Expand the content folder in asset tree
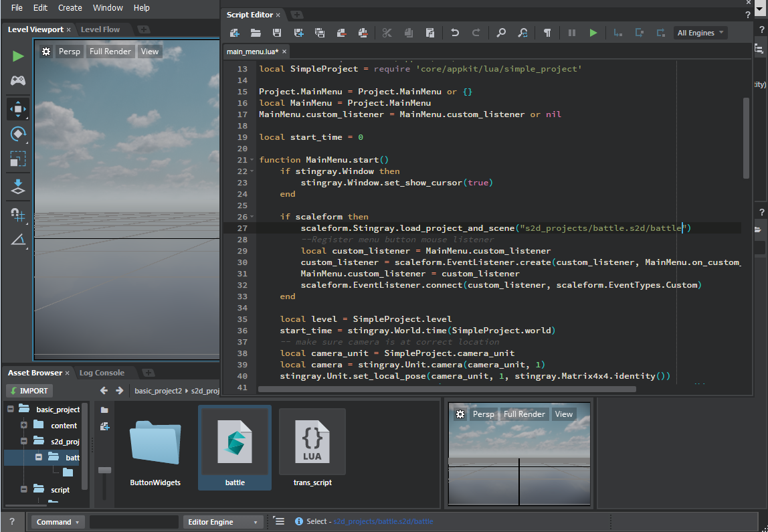Image resolution: width=768 pixels, height=532 pixels. 24,426
